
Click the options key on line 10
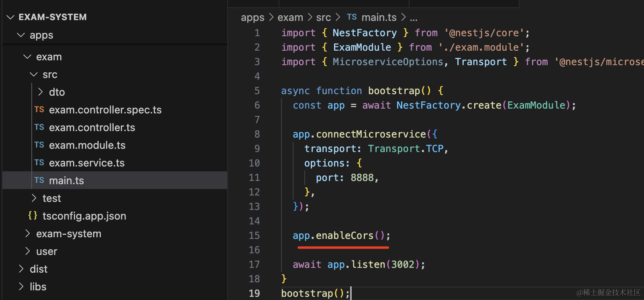tap(324, 163)
